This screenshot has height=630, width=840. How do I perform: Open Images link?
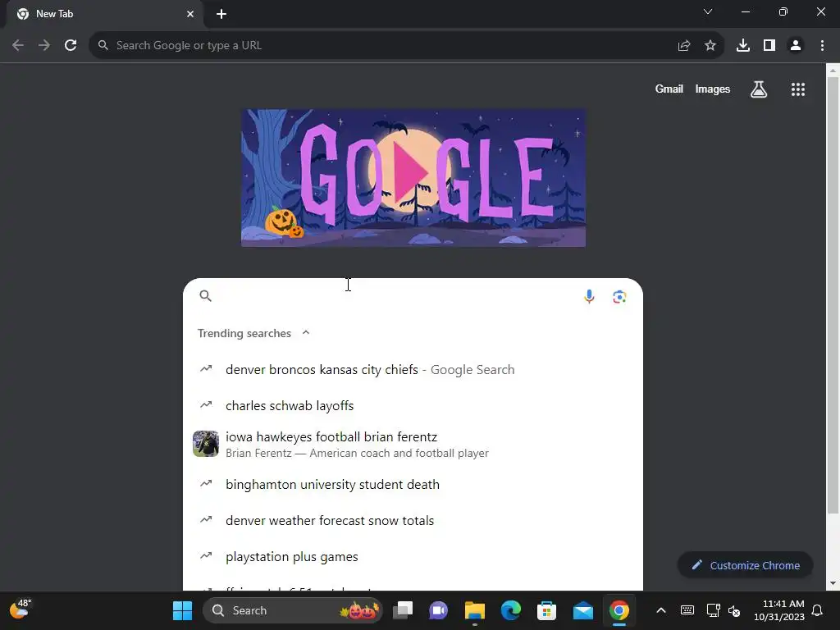[713, 89]
